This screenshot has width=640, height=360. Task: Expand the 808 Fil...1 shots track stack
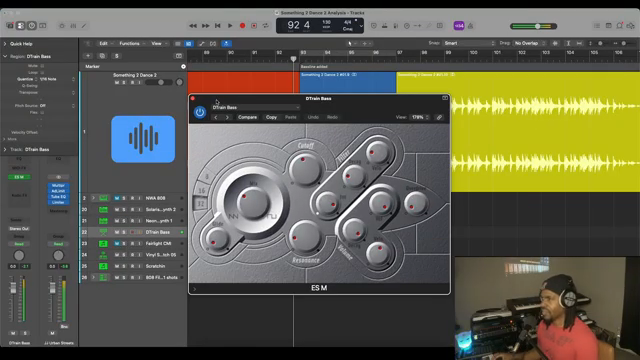(x=93, y=277)
